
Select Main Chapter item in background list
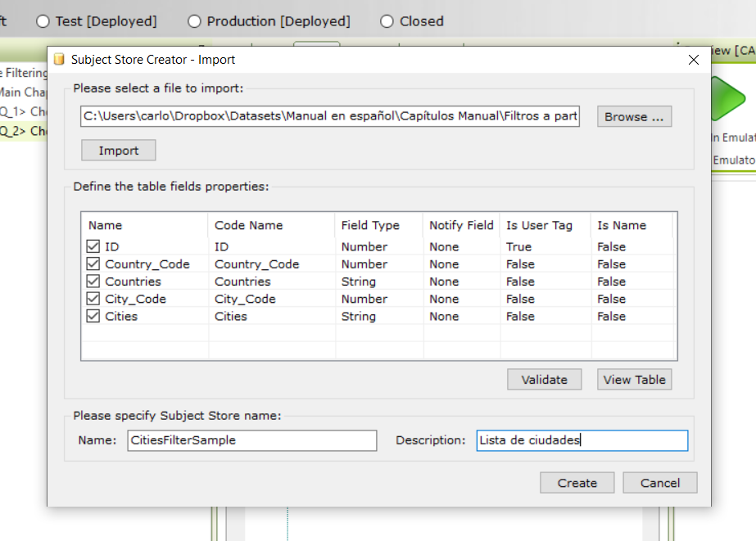click(x=23, y=92)
